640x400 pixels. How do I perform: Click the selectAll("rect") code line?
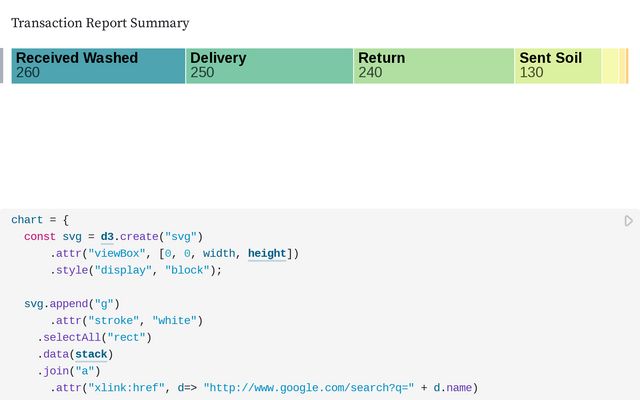tap(94, 337)
